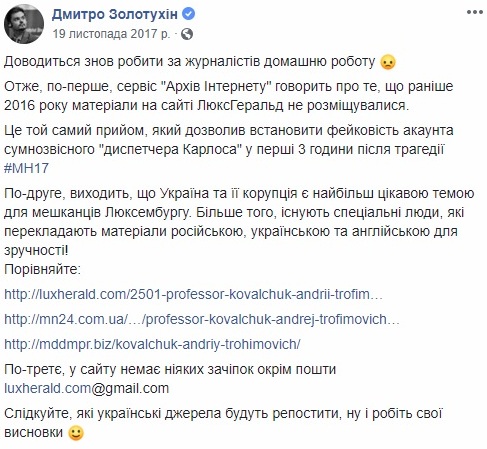Open the three-dot post options menu
Image resolution: width=487 pixels, height=449 pixels.
(475, 13)
